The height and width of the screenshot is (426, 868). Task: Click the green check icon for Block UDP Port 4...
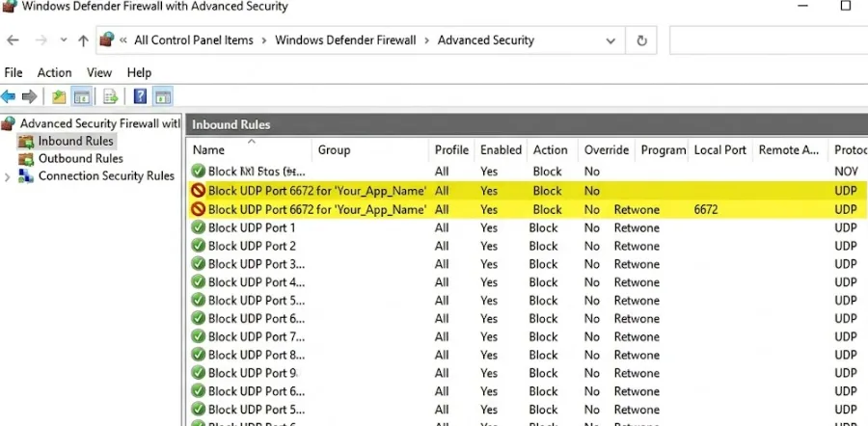point(198,282)
